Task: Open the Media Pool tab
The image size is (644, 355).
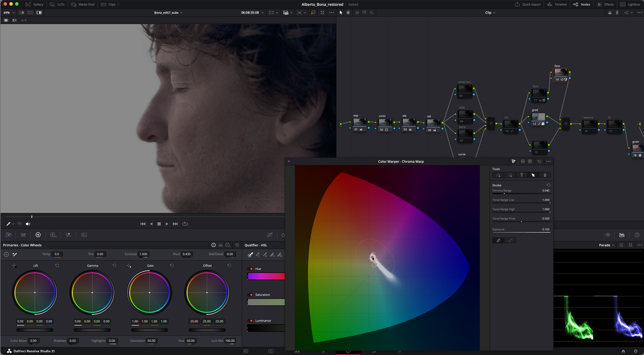Action: click(x=83, y=4)
